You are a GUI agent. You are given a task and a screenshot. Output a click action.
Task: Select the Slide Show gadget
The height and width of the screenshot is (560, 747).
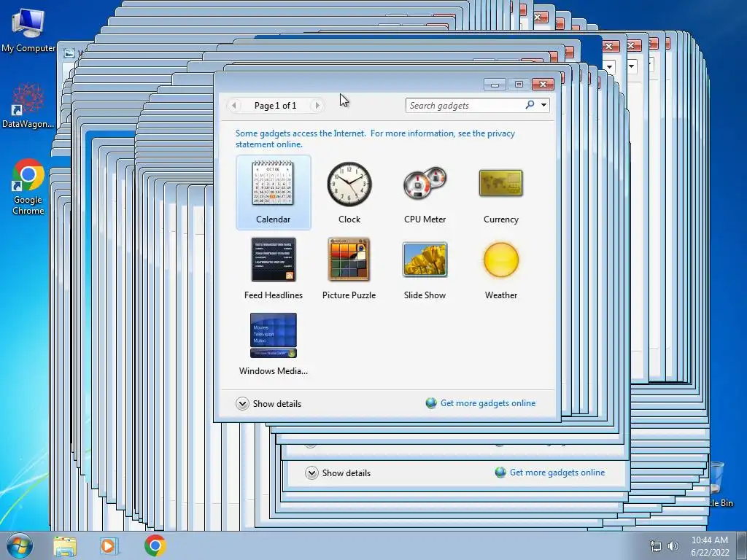click(425, 268)
